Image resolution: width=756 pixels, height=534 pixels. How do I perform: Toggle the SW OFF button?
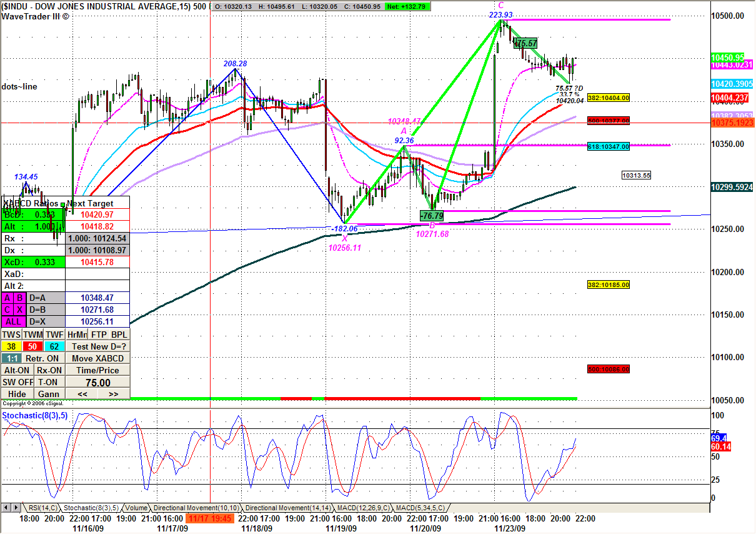tap(17, 382)
